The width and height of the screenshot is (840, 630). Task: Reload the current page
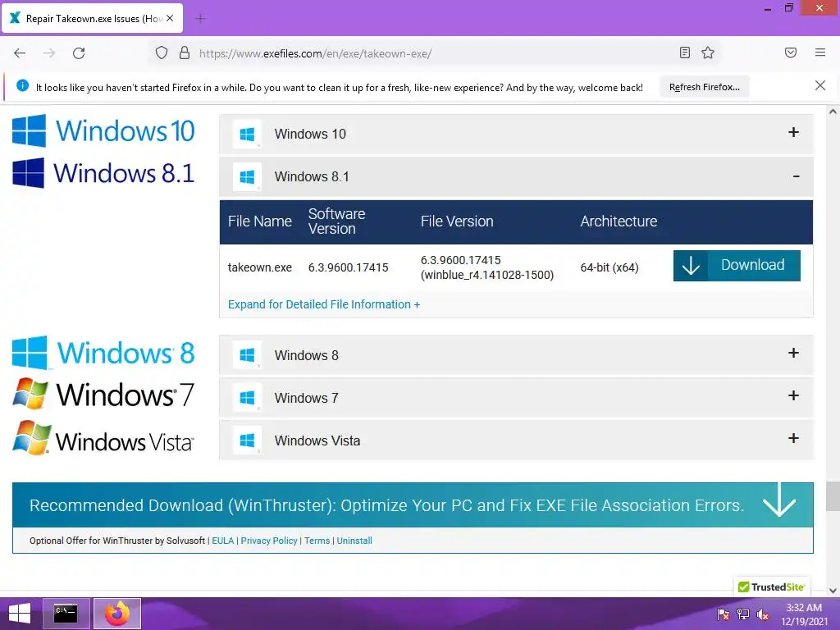[x=79, y=53]
